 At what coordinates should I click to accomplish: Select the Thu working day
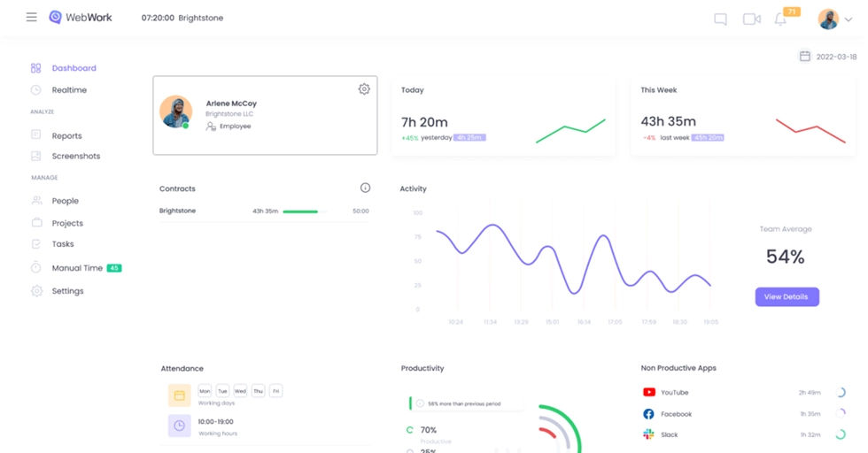[258, 391]
